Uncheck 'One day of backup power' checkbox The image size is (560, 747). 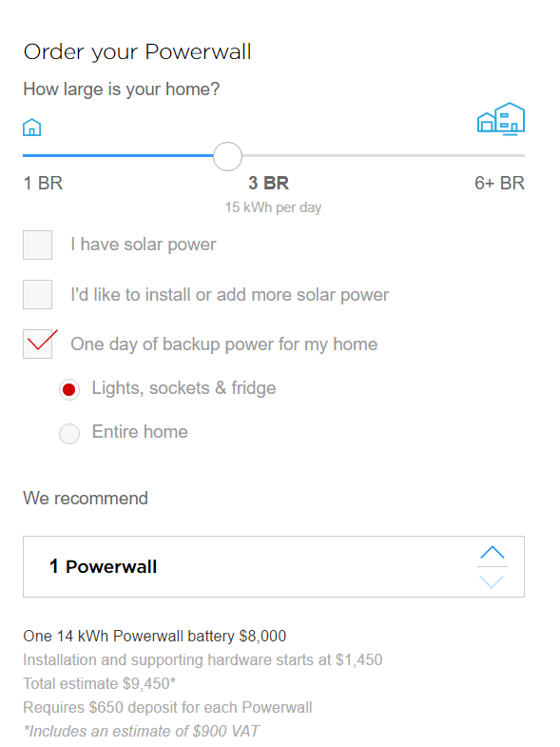pos(38,344)
